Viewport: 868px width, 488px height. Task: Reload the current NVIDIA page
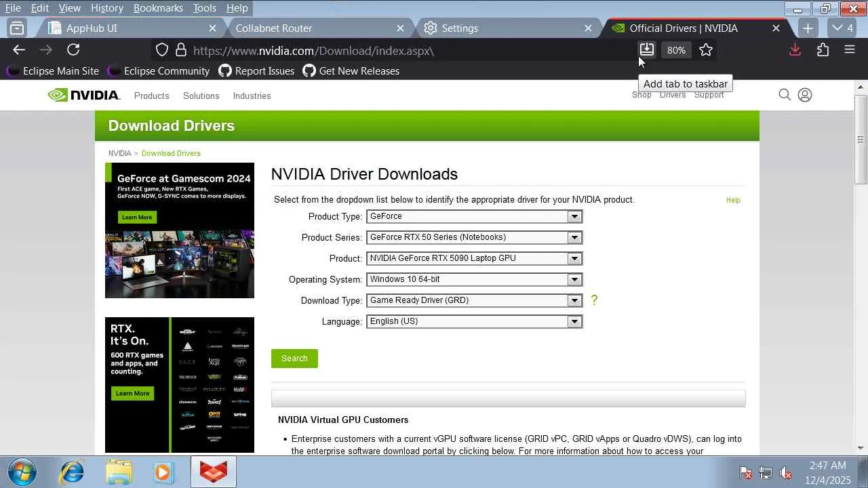(x=73, y=49)
